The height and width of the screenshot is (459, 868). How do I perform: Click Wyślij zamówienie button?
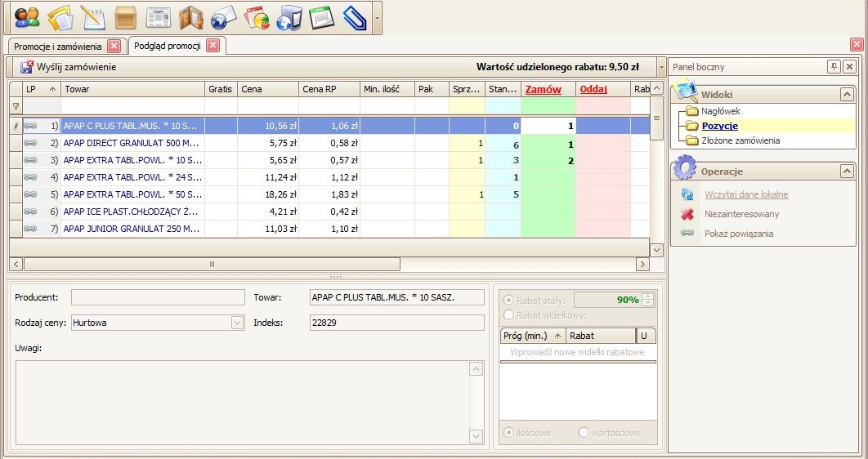[x=69, y=67]
